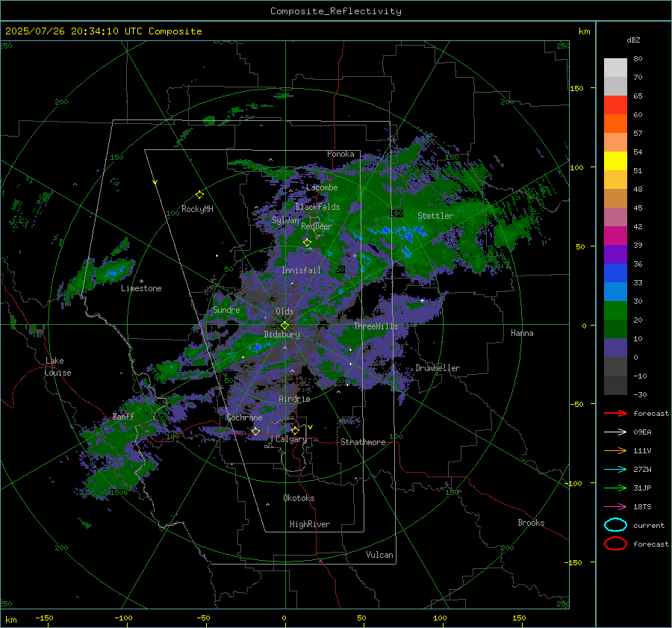Click the white asterisk above Limestone
Image resolution: width=672 pixels, height=628 pixels.
[x=141, y=282]
